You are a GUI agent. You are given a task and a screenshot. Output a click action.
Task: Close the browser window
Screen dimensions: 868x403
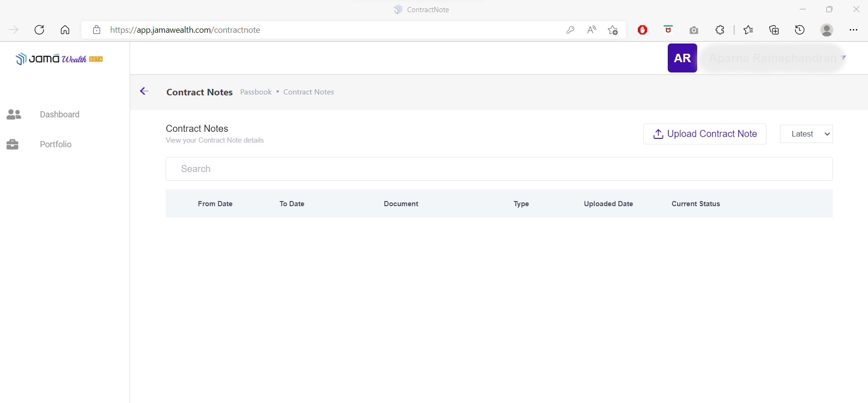(x=856, y=9)
